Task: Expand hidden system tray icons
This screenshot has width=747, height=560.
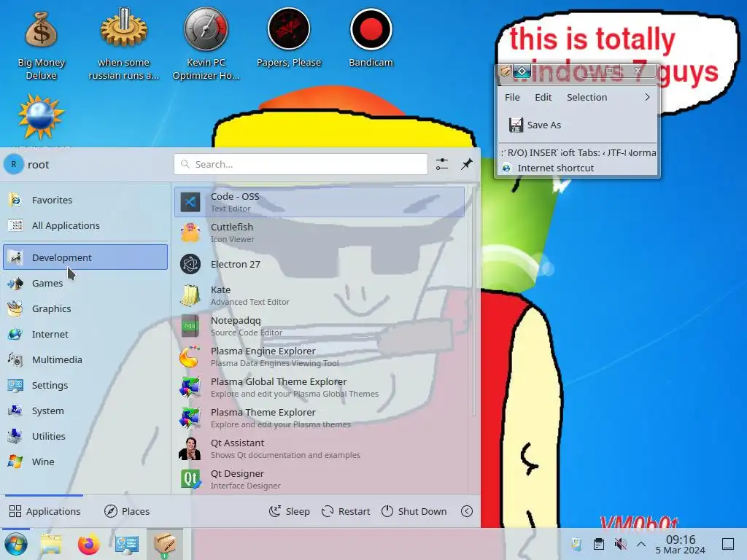Action: click(x=641, y=544)
